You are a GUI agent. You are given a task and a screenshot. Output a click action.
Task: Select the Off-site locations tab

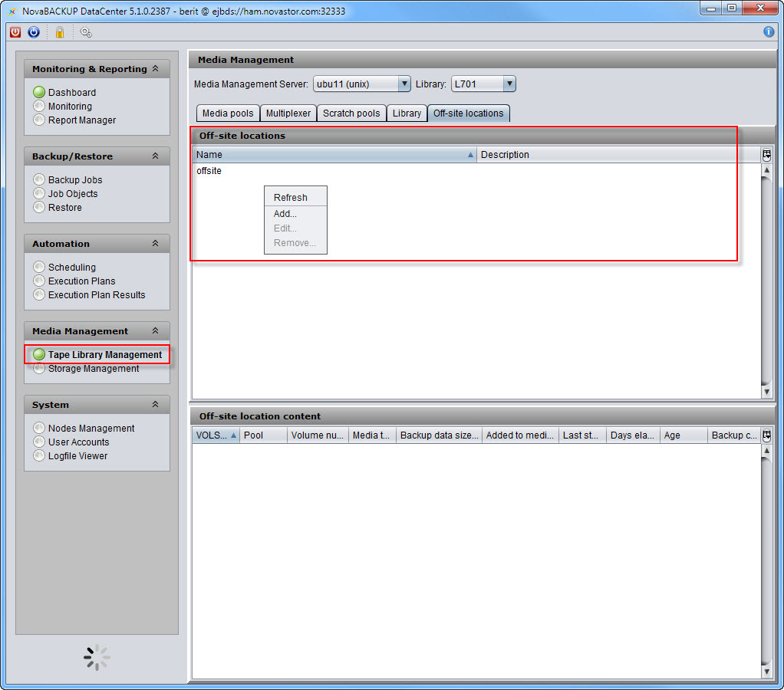coord(469,113)
